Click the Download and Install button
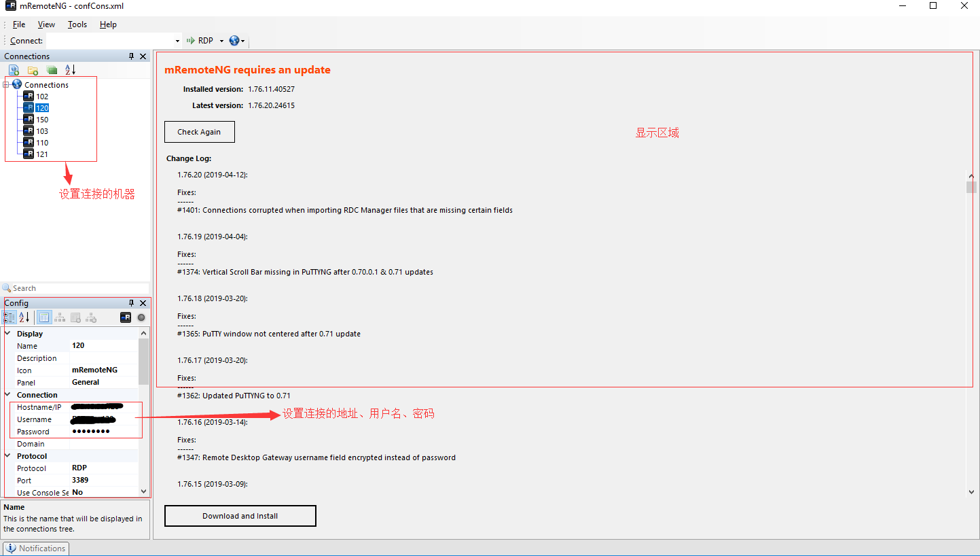The height and width of the screenshot is (556, 980). pos(240,516)
